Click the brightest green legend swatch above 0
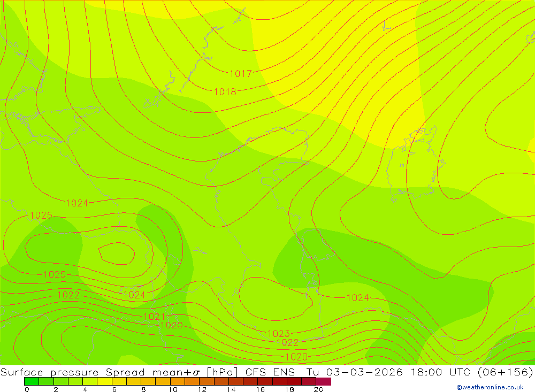The width and height of the screenshot is (535, 392). click(32, 381)
